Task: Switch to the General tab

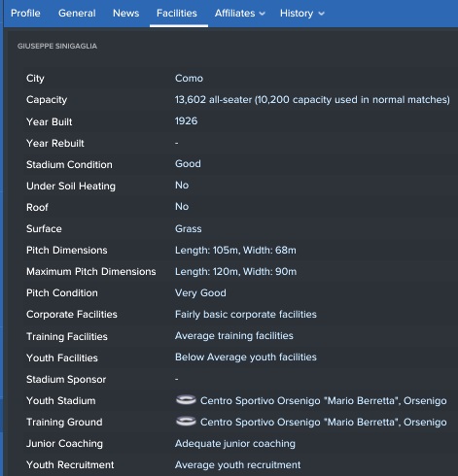Action: pyautogui.click(x=77, y=14)
